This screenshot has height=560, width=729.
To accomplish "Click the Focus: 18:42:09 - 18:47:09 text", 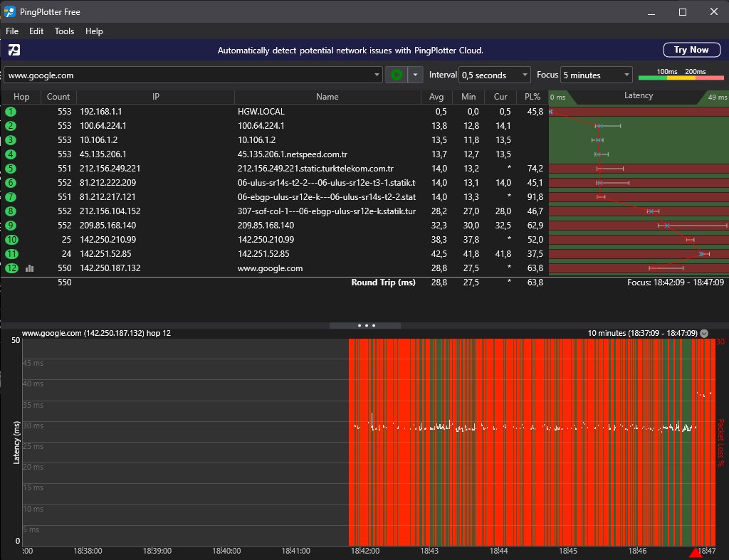I will 675,282.
